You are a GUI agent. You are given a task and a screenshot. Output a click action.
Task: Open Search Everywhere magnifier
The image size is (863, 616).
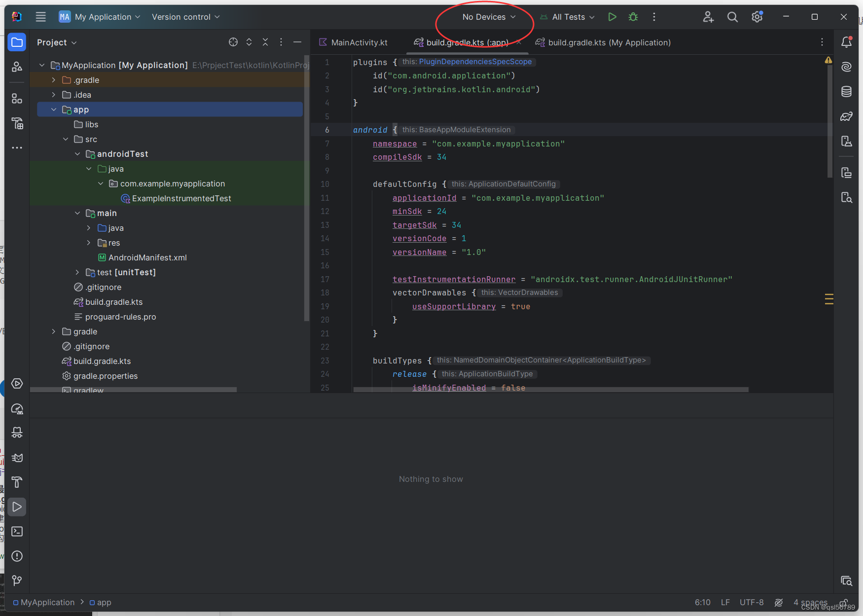732,17
